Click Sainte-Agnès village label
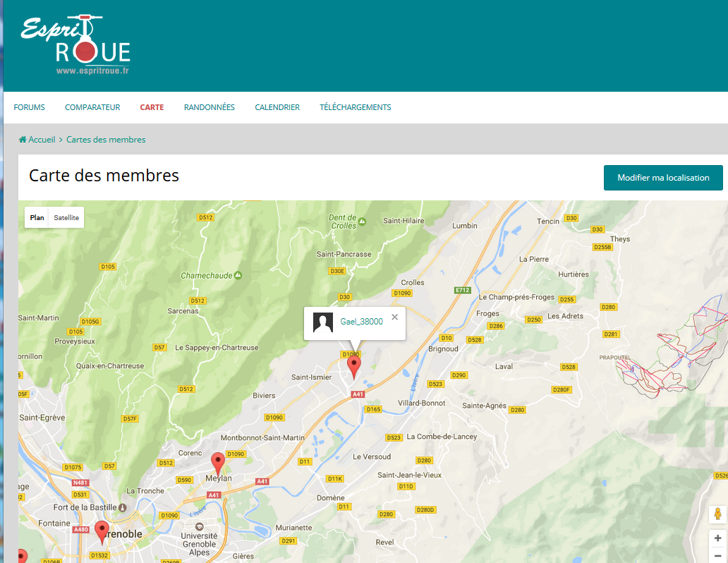This screenshot has width=728, height=563. [x=484, y=406]
